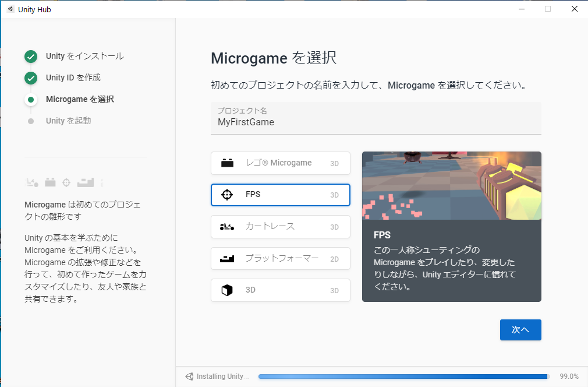Click the Installing Unity progress bar

coord(403,377)
